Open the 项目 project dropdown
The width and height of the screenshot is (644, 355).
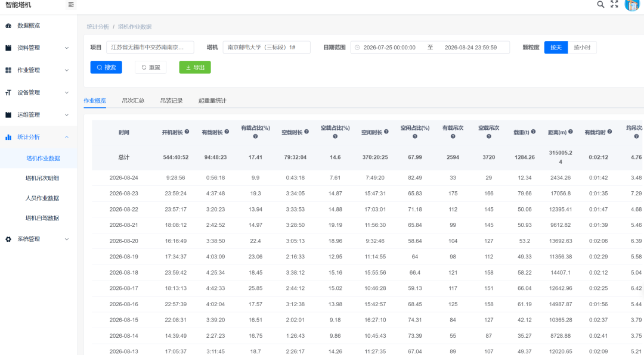pos(150,47)
